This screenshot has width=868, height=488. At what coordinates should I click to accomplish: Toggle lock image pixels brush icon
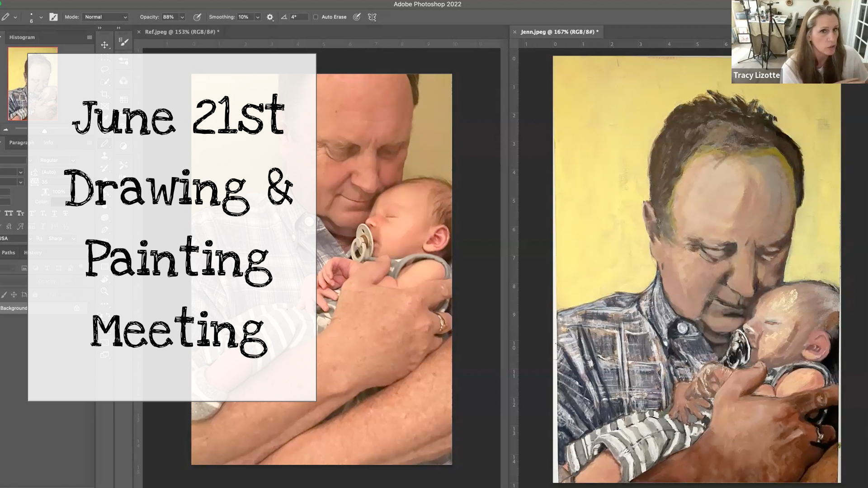[x=4, y=295]
